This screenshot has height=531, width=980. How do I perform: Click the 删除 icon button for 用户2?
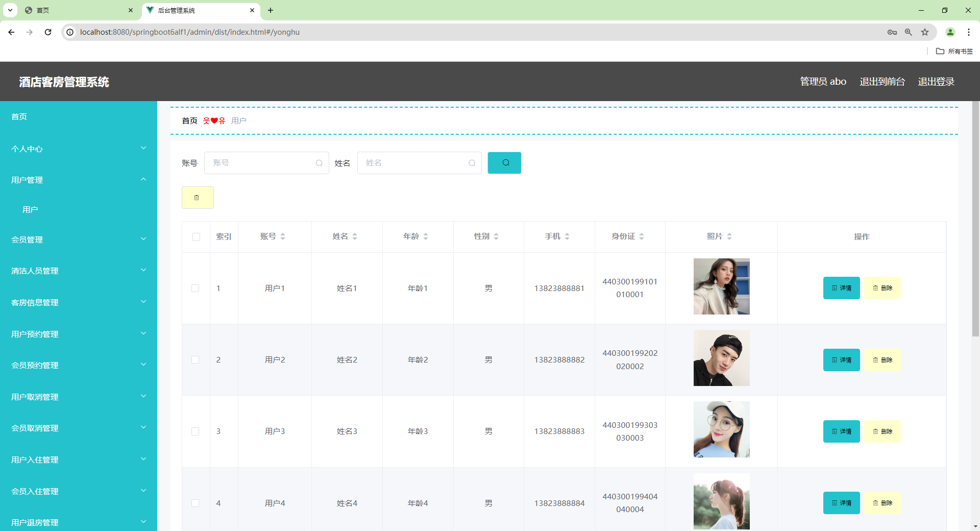pos(883,359)
